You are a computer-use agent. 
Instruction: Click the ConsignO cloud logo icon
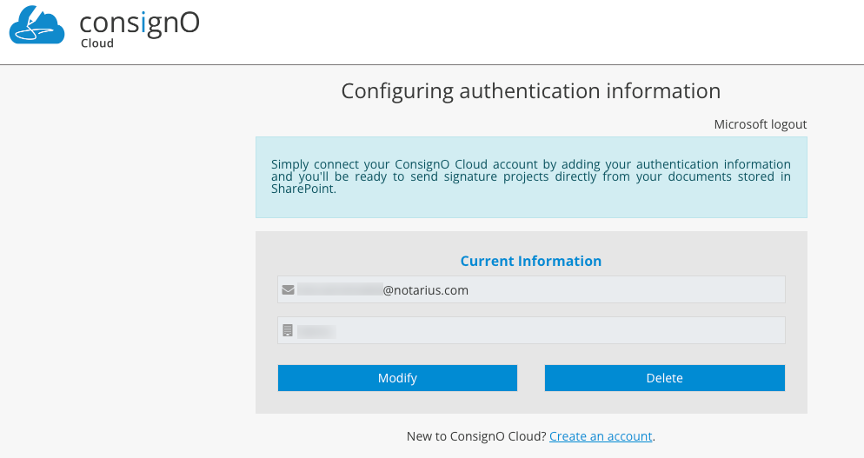point(37,25)
